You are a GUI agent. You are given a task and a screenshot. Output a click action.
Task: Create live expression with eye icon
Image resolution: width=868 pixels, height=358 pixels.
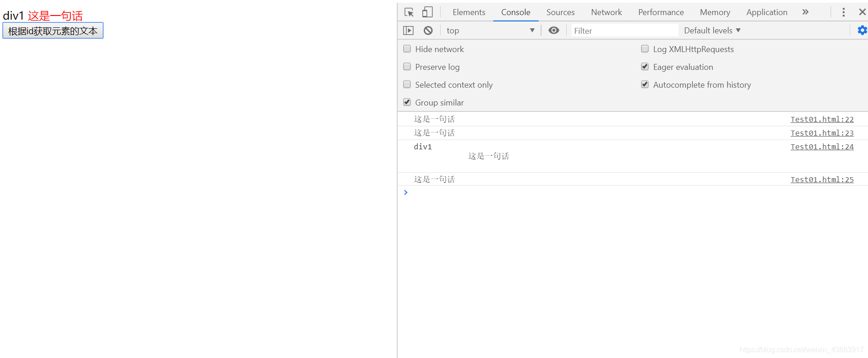(x=553, y=31)
